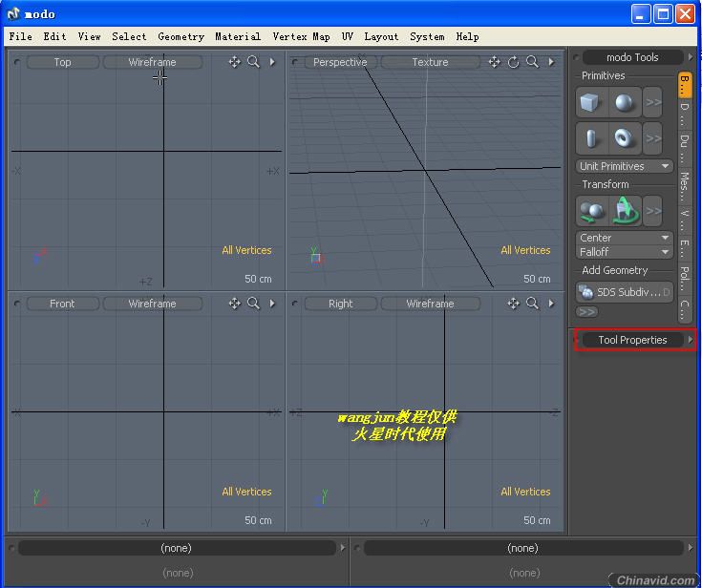Click the SDS Subdivide button
The width and height of the screenshot is (702, 588).
[x=625, y=292]
